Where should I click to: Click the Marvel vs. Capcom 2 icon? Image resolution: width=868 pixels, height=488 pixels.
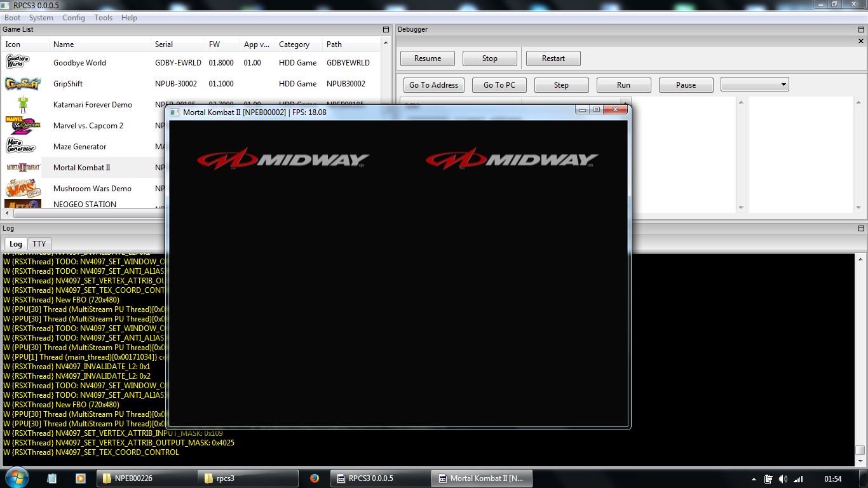pos(23,125)
